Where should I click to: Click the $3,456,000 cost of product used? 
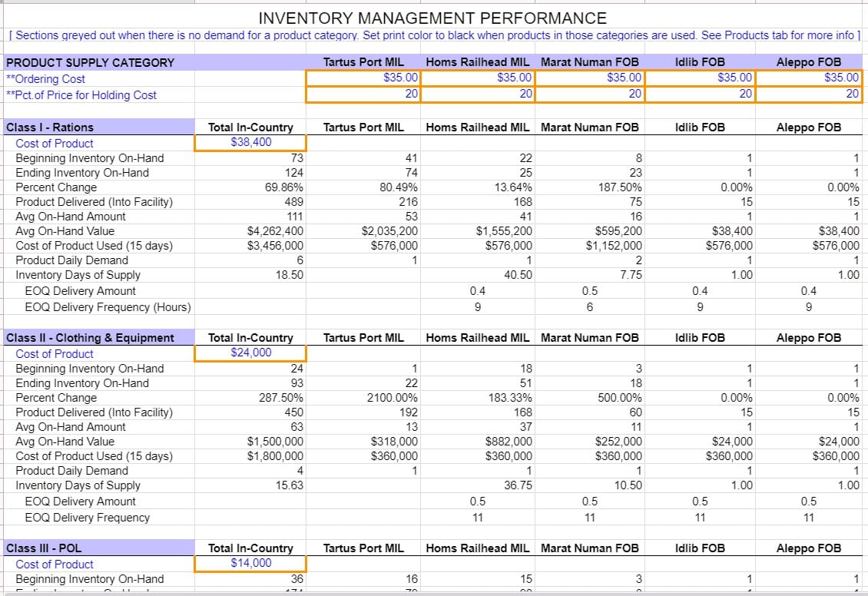coord(275,245)
